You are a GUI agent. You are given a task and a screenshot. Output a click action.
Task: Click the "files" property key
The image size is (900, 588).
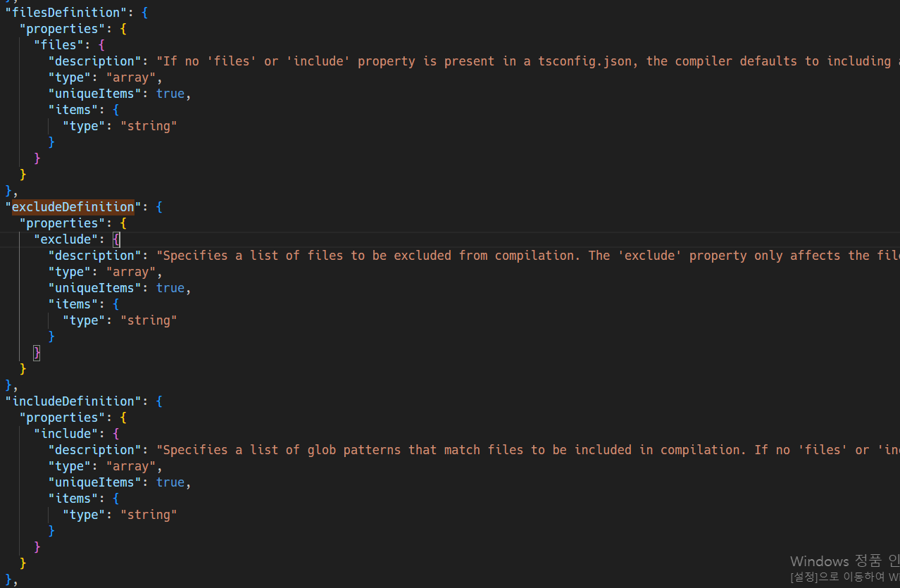[59, 45]
